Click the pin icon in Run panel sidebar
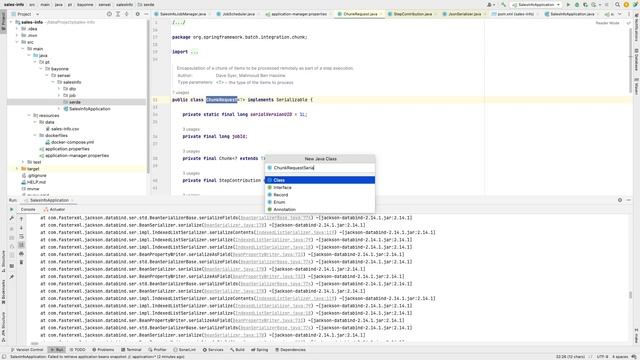 pyautogui.click(x=11, y=277)
